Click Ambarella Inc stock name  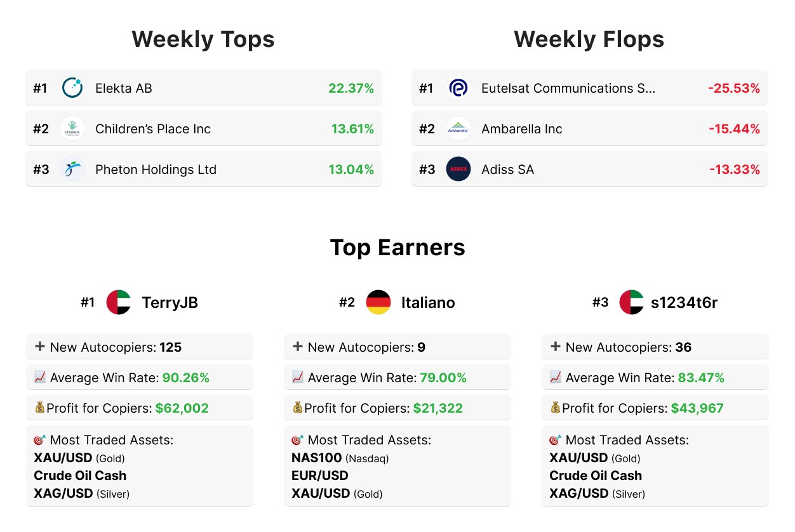(x=522, y=129)
